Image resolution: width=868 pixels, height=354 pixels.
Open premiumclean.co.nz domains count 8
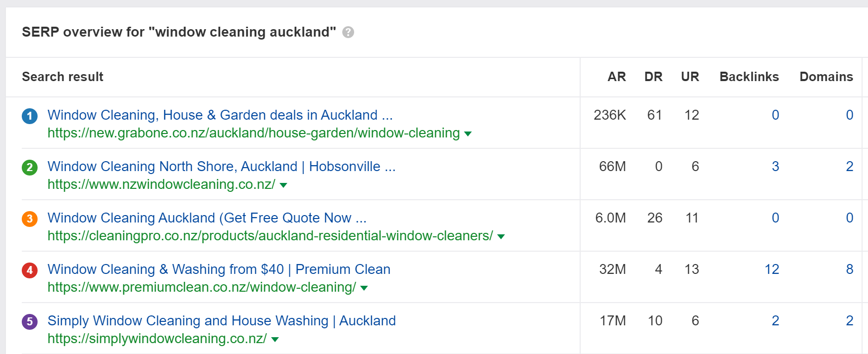[849, 269]
